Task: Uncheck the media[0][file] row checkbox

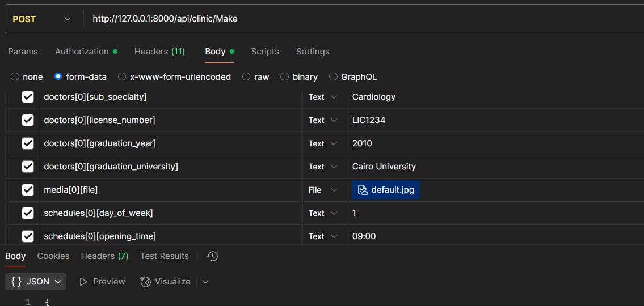Action: 28,190
